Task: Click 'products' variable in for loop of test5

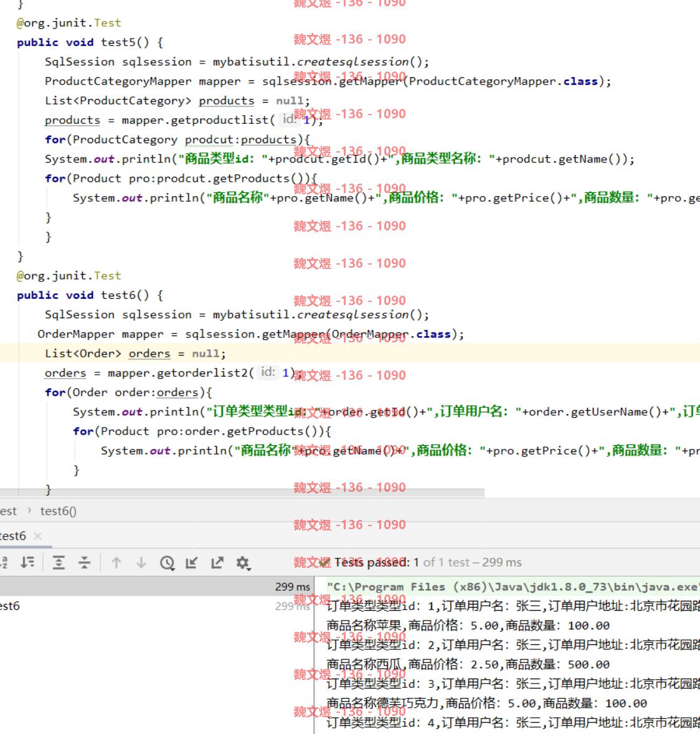Action: click(269, 139)
